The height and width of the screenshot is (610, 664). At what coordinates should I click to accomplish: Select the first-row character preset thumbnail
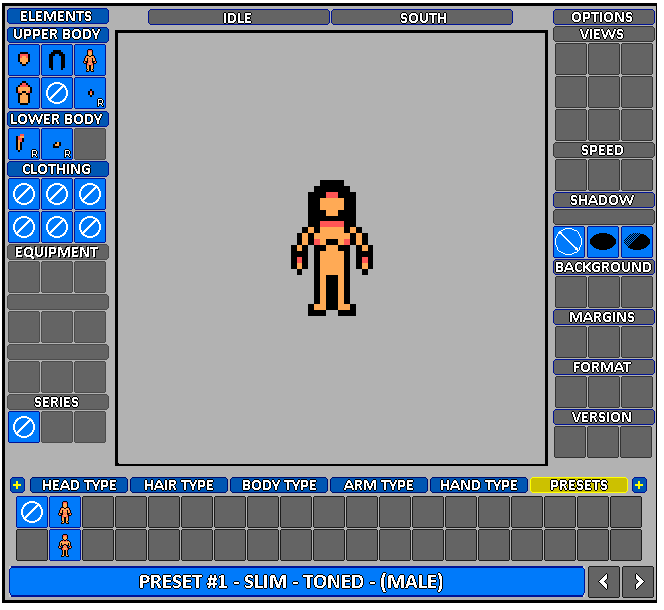(65, 512)
